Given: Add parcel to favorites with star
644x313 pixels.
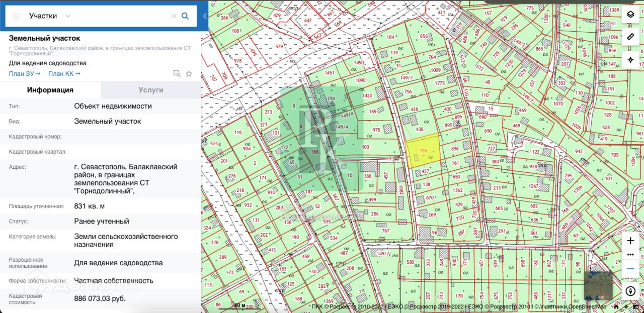Looking at the screenshot, I should 189,74.
